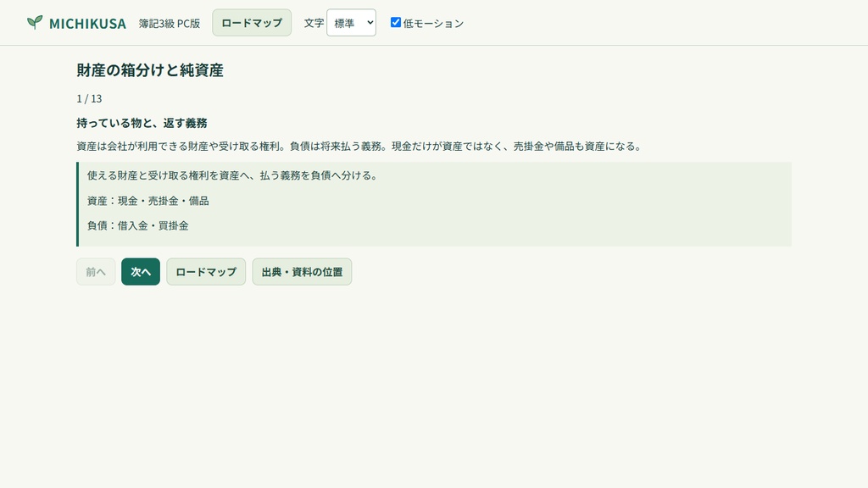
Task: Click the disabled 前へ button
Action: (96, 272)
